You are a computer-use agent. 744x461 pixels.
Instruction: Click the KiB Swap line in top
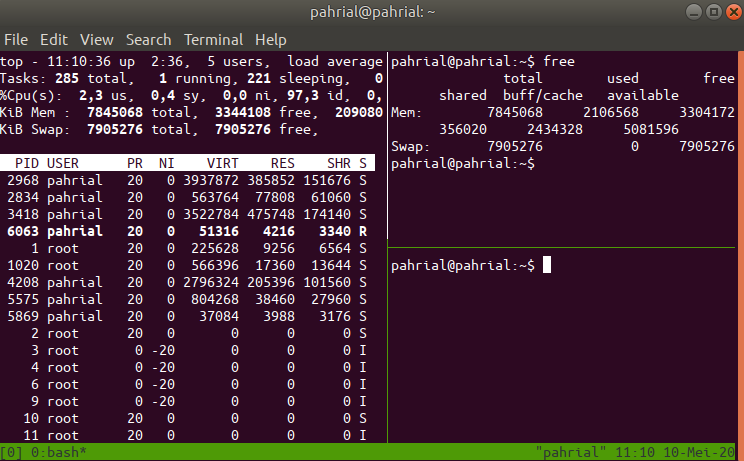(159, 129)
